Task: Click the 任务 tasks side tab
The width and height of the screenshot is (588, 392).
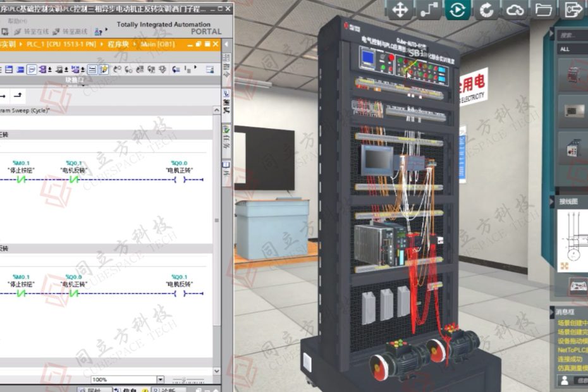Action: (x=226, y=139)
